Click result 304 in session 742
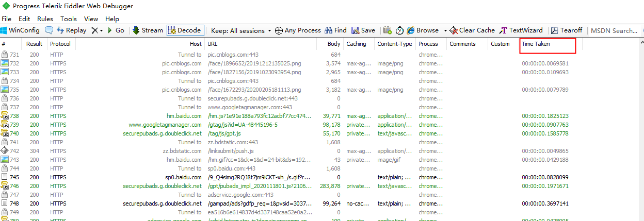644x221 pixels. [x=34, y=151]
